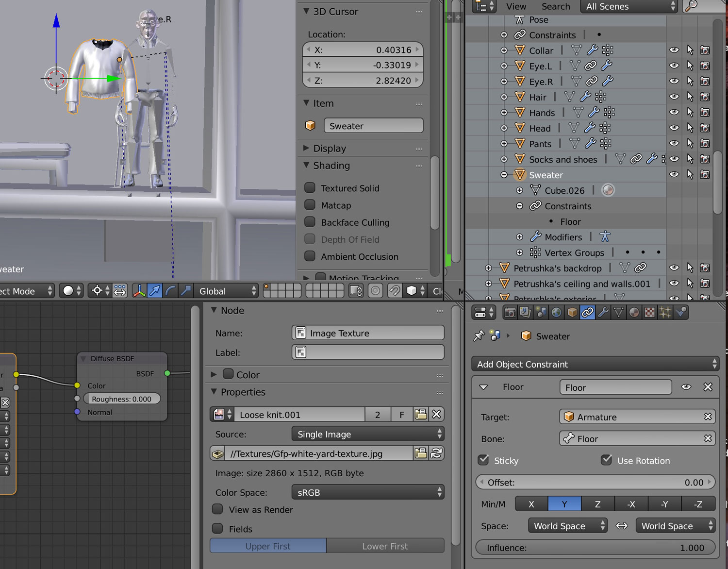728x569 pixels.
Task: Open the Color Space sRGB dropdown
Action: (368, 492)
